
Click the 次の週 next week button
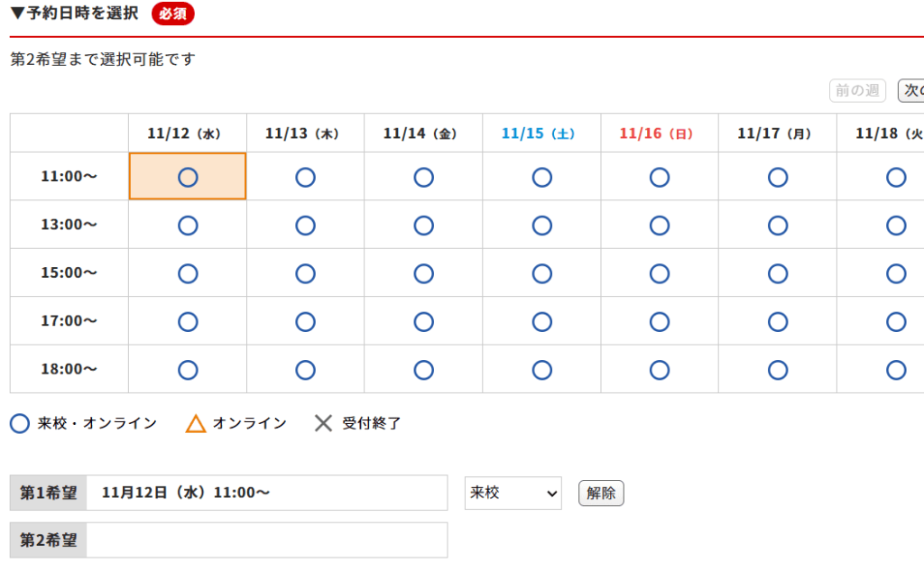(x=910, y=91)
